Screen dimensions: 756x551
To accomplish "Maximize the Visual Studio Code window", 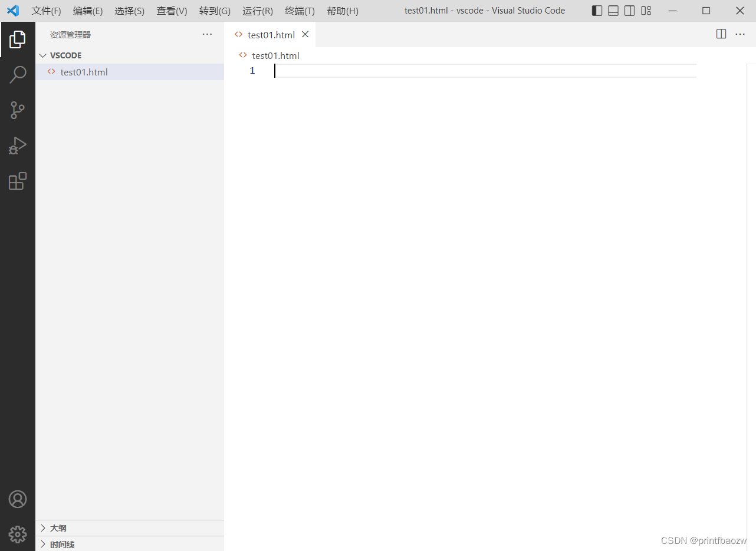I will click(706, 11).
